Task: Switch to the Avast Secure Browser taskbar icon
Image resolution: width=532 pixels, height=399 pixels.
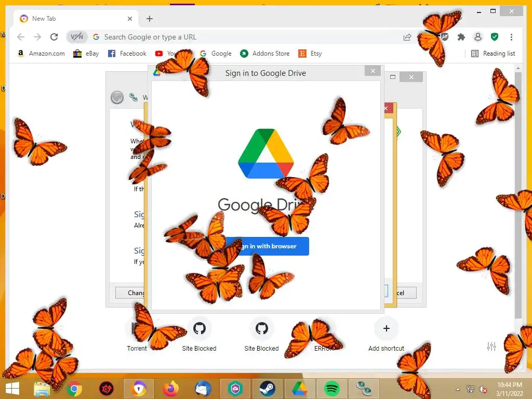Action: [139, 389]
